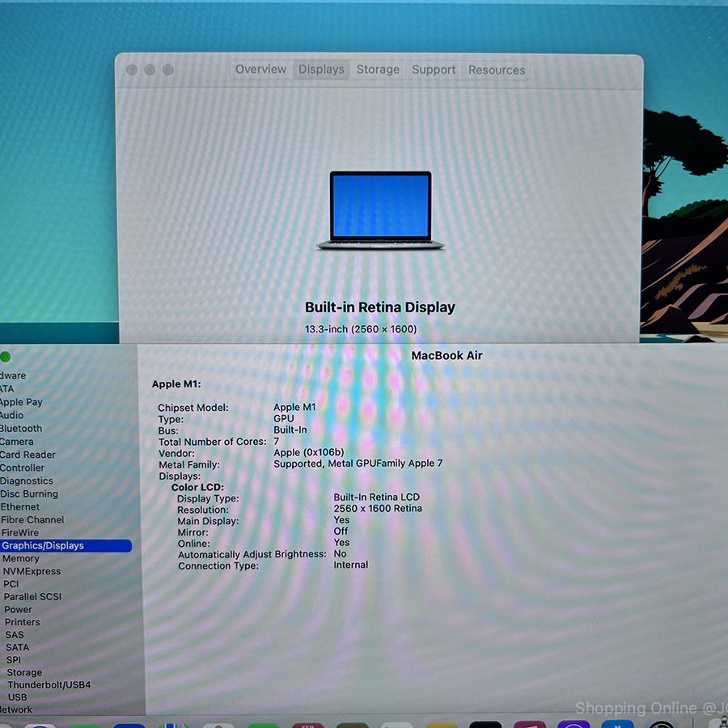Click the "13.3-inch (2560 × 1600)" text

[361, 328]
